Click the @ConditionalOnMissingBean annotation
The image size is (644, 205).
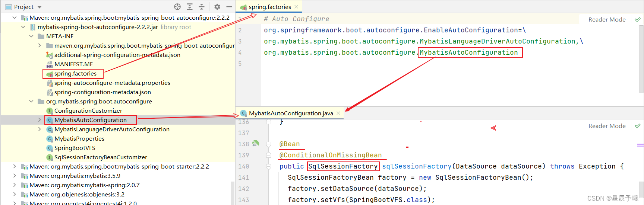click(x=331, y=155)
